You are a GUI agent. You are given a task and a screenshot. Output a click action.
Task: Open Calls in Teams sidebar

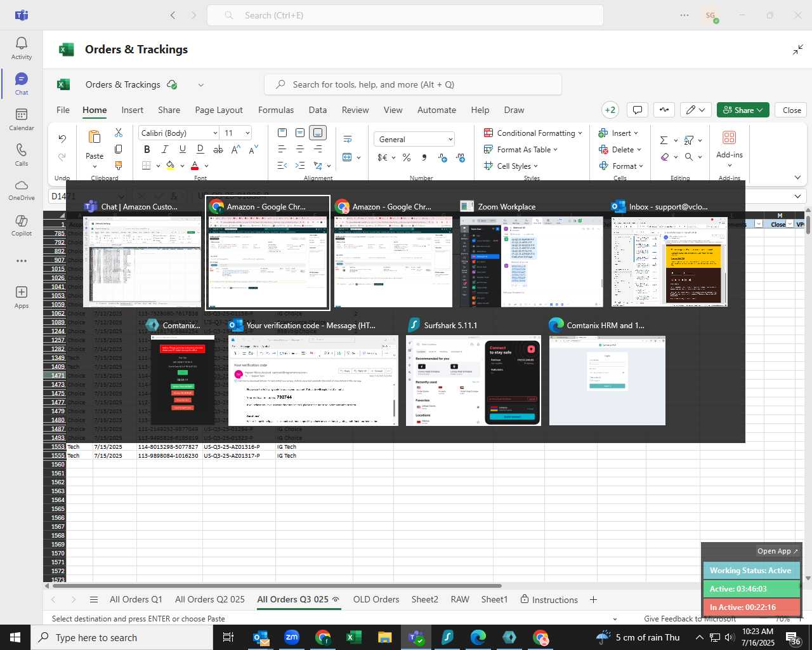pos(21,155)
